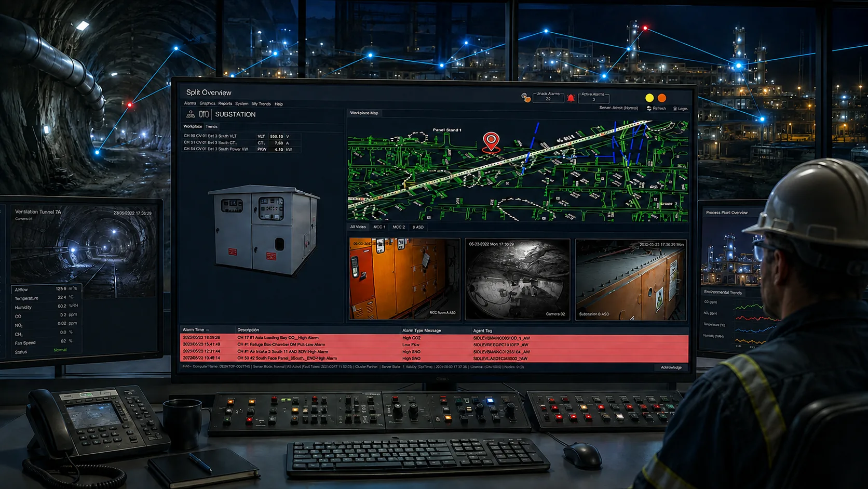This screenshot has width=868, height=489.
Task: Sort by the Alarm Time column header
Action: (196, 329)
